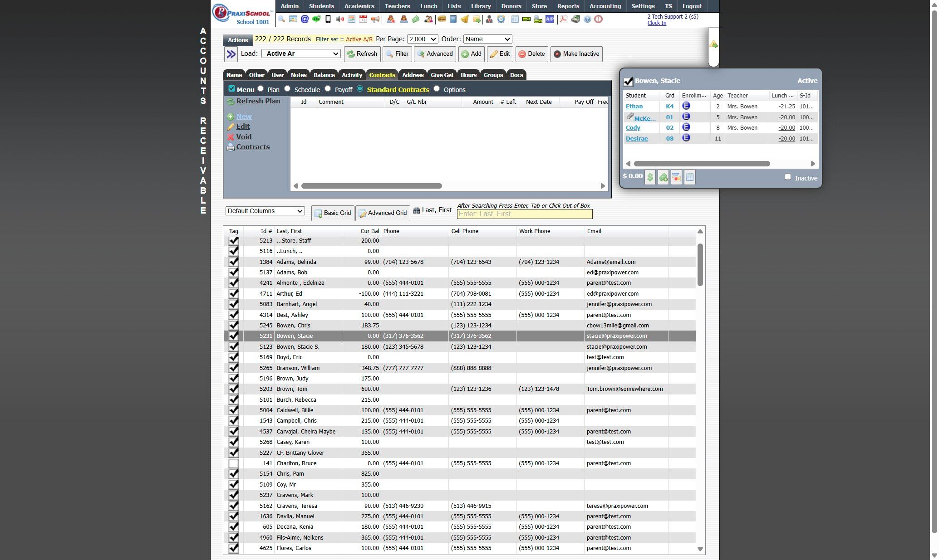939x560 pixels.
Task: Open the Order dropdown set to Name
Action: tap(487, 39)
